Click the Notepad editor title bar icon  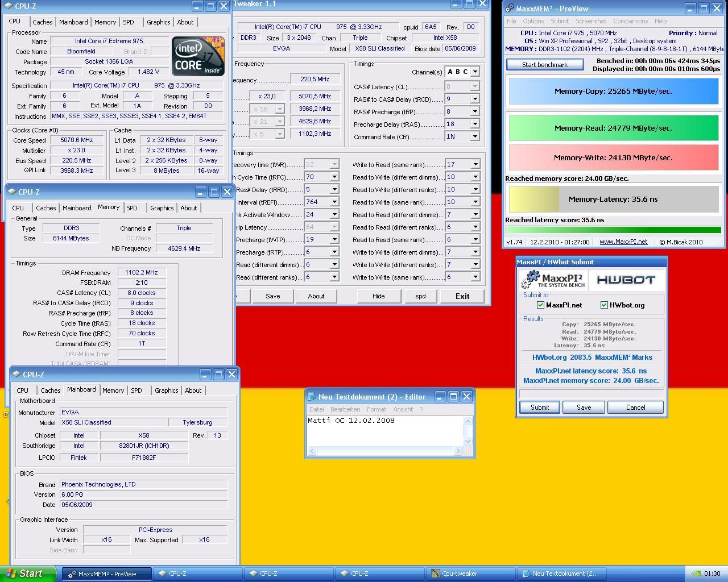click(x=311, y=397)
